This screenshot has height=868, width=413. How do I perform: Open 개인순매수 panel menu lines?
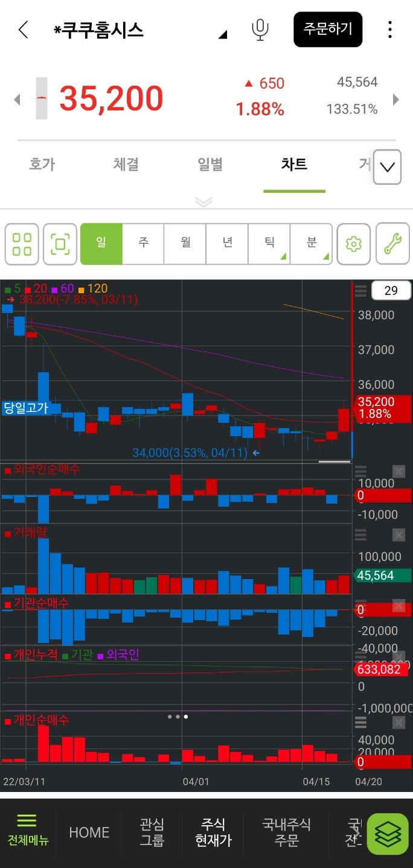[x=360, y=723]
